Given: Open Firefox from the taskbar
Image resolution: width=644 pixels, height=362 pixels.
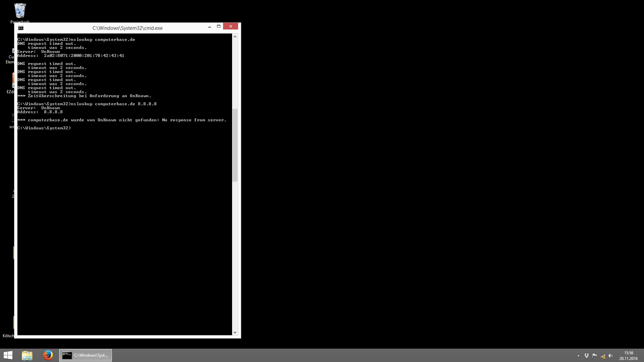Looking at the screenshot, I should point(48,355).
